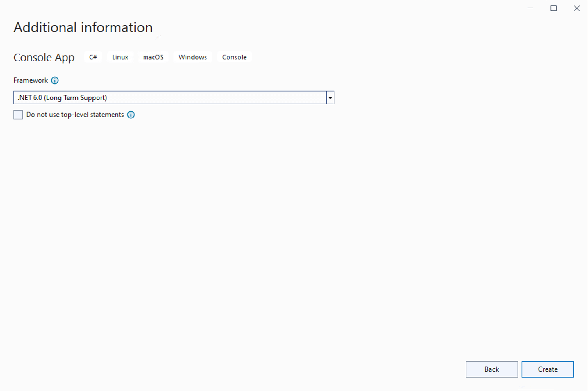Enable the Do not use top-level statements checkbox

18,115
